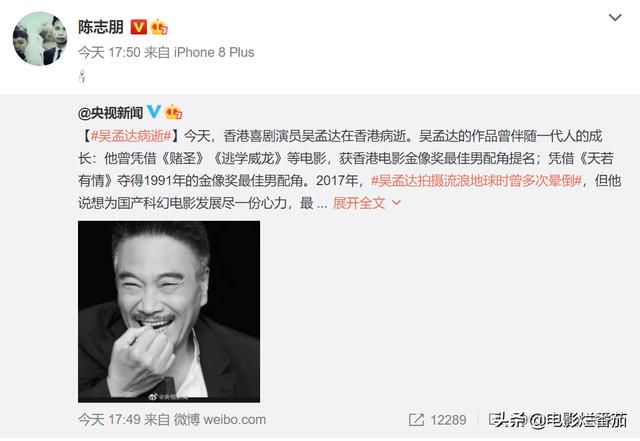Click the 今天 17:49 original post timestamp
This screenshot has height=441, width=640.
point(109,420)
